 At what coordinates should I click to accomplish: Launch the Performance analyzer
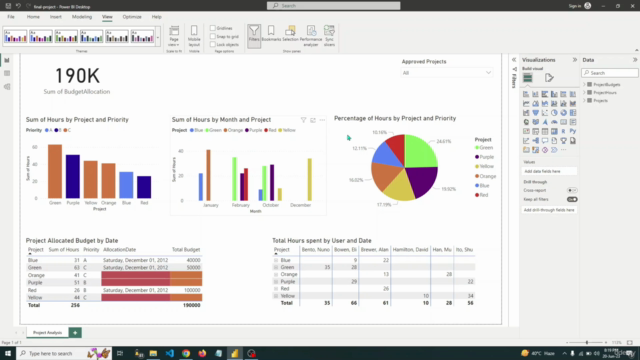coord(311,35)
